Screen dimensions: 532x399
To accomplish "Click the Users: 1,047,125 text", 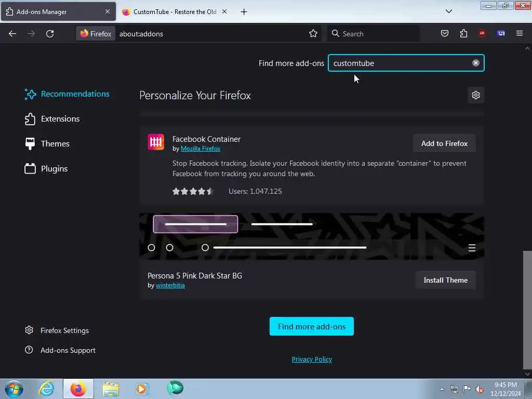I will (255, 191).
